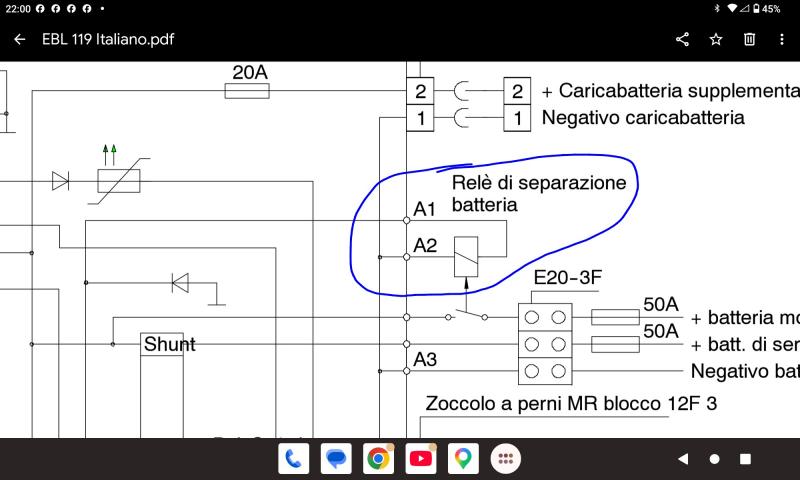Screen dimensions: 800x480
Task: Open the app drawer grid button
Action: tap(505, 459)
